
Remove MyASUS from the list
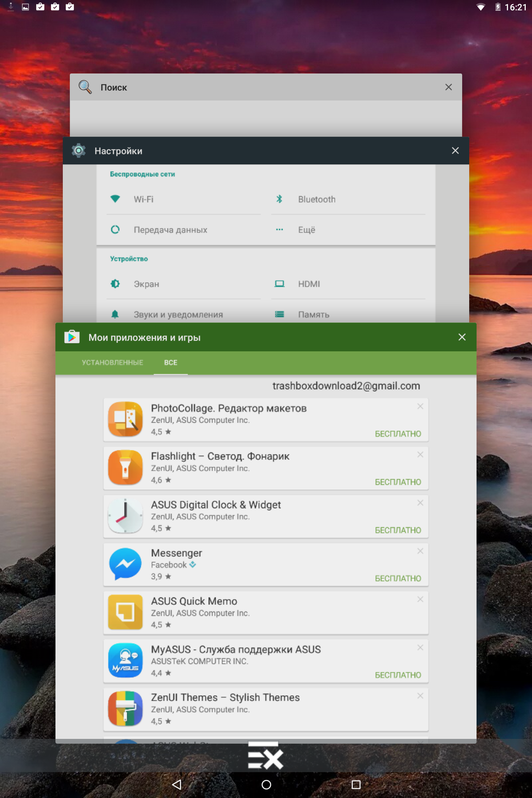pos(420,648)
